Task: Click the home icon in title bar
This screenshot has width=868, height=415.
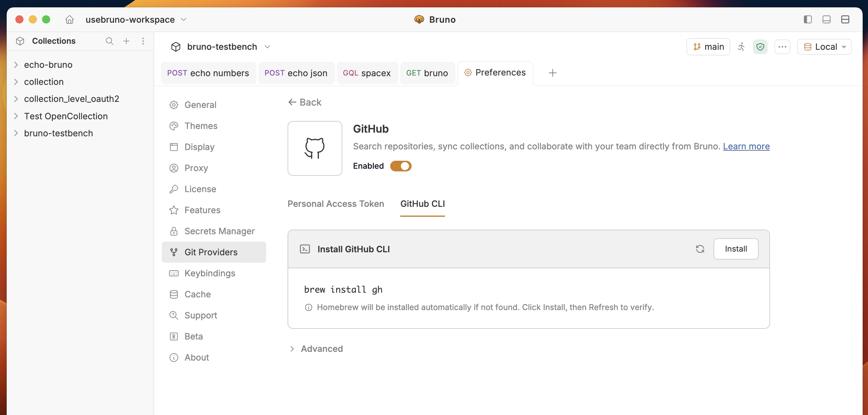Action: coord(70,19)
